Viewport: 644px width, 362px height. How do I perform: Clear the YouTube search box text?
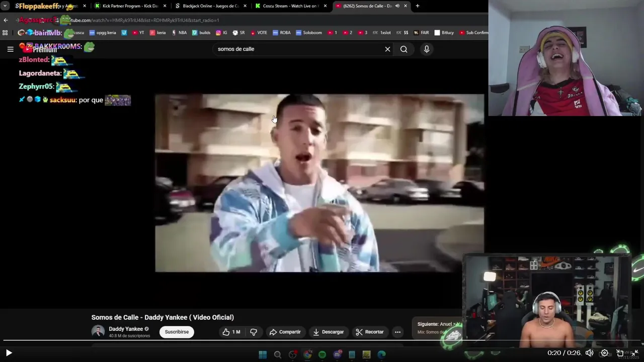(x=387, y=49)
